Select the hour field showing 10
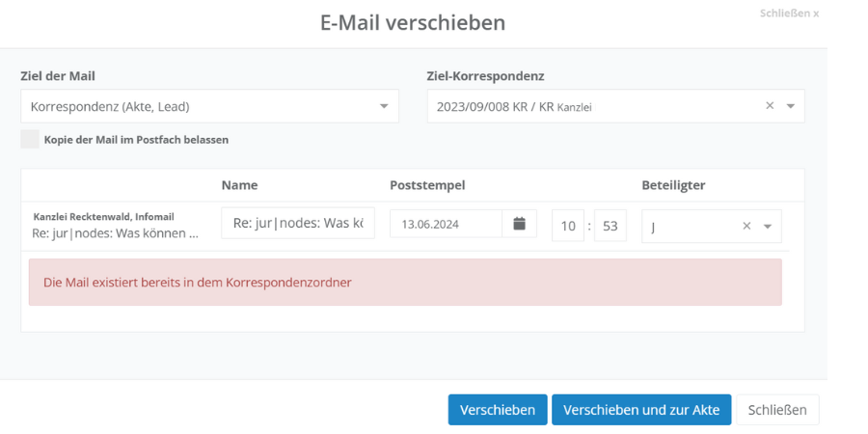868x434 pixels. coord(568,226)
